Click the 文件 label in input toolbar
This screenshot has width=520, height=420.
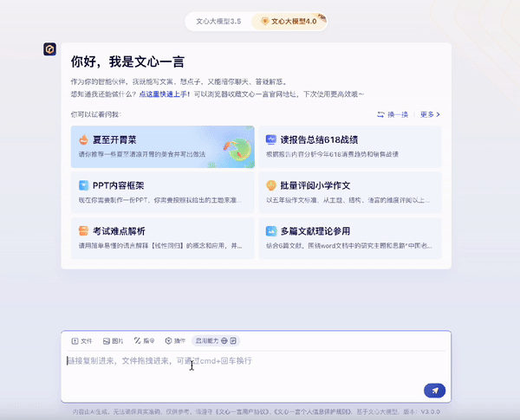coord(86,341)
